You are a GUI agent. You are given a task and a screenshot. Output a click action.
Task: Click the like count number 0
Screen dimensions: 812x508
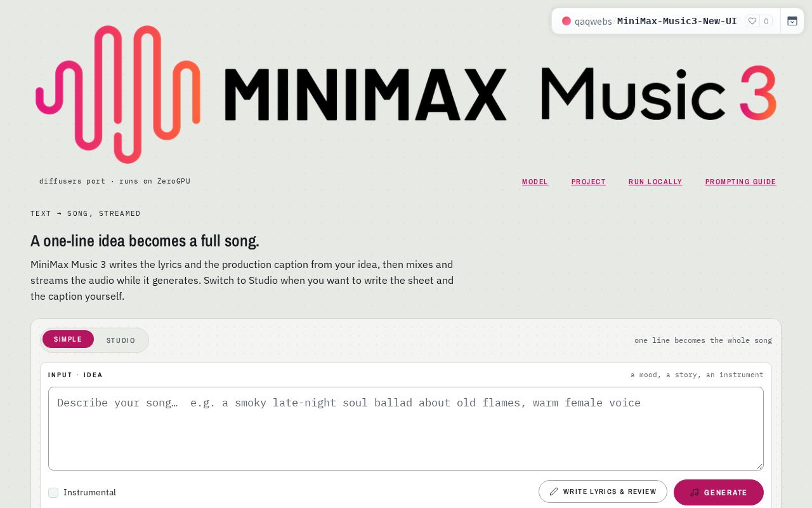[x=766, y=21]
